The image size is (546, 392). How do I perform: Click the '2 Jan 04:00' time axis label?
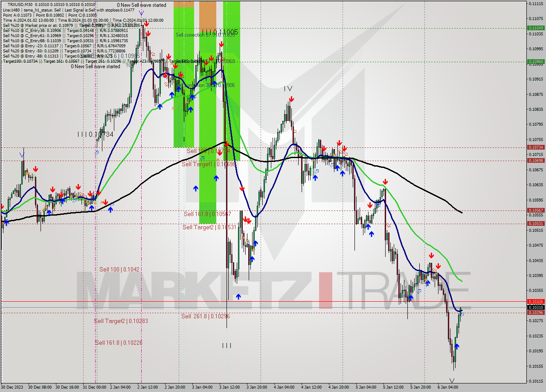coord(120,387)
